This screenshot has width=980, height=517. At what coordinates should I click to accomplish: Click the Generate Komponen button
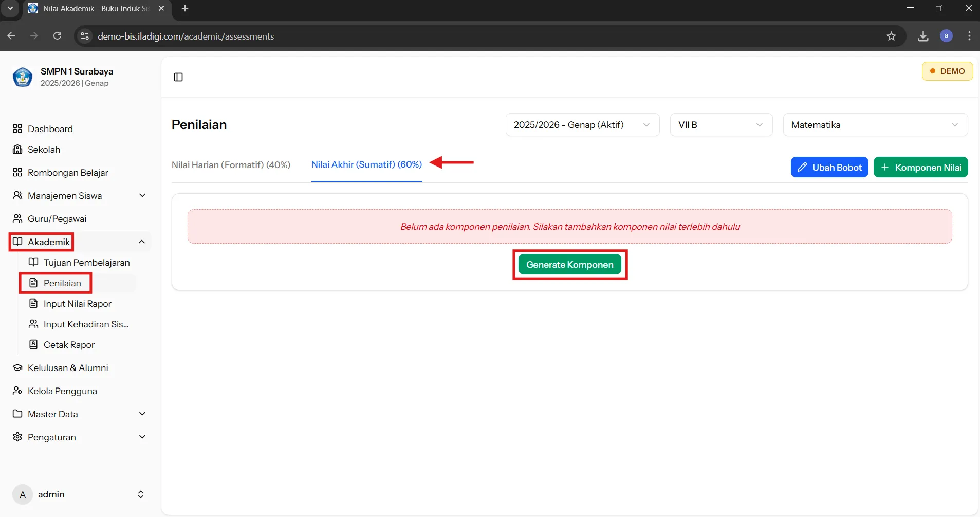pyautogui.click(x=570, y=265)
